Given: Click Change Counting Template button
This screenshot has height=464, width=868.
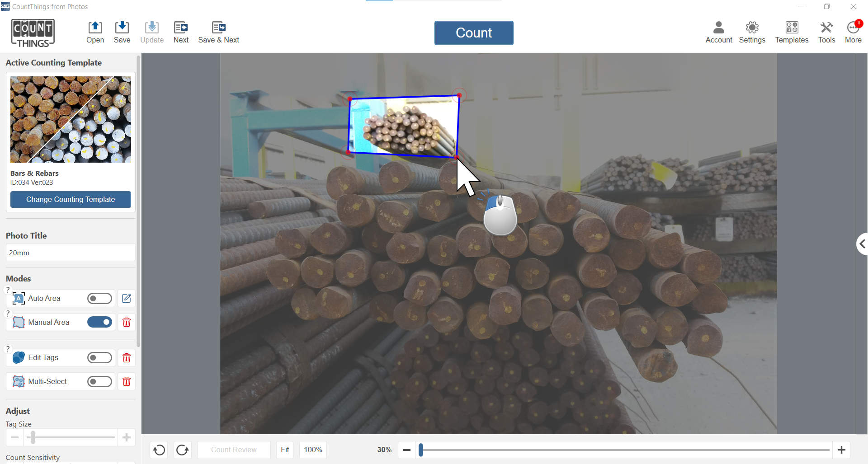Looking at the screenshot, I should point(71,199).
